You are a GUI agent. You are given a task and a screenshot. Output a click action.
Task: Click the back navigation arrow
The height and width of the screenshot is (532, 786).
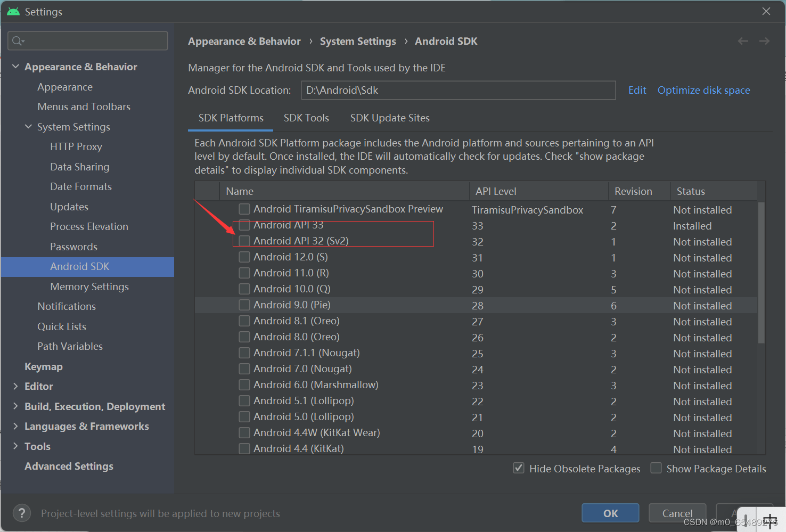click(x=743, y=41)
